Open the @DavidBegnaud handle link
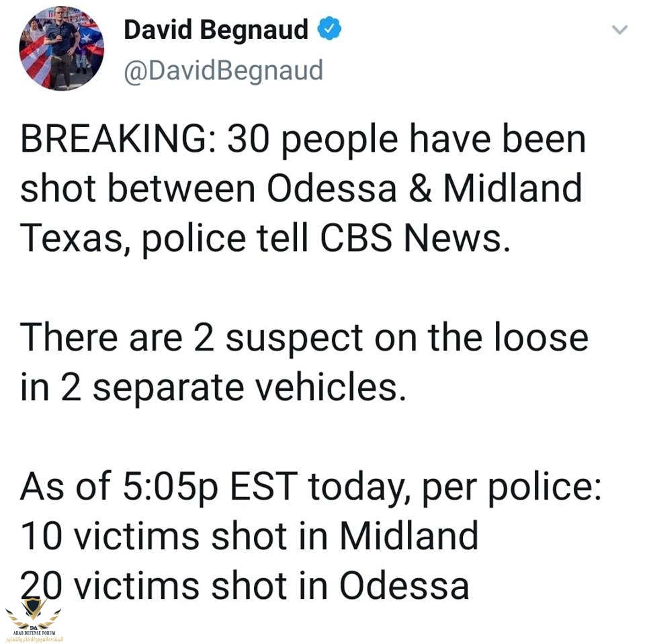This screenshot has width=645, height=644. pyautogui.click(x=223, y=70)
